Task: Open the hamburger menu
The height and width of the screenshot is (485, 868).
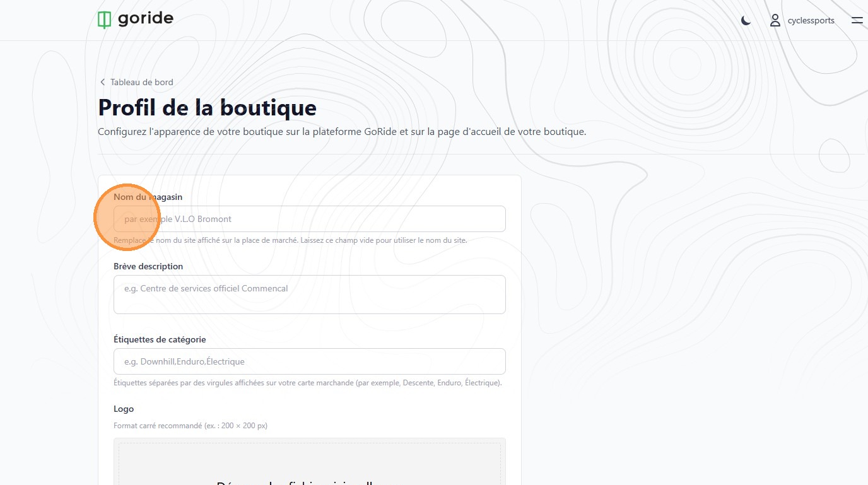Action: click(x=857, y=21)
